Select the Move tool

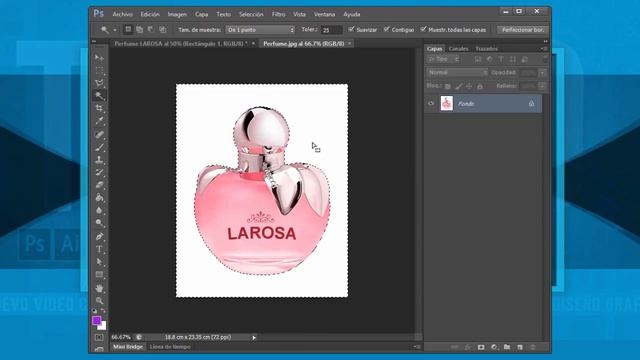tap(99, 57)
